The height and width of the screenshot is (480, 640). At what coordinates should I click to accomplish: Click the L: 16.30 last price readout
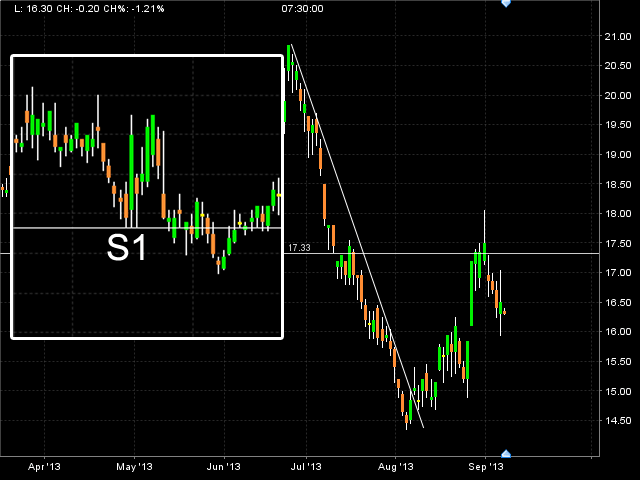33,9
